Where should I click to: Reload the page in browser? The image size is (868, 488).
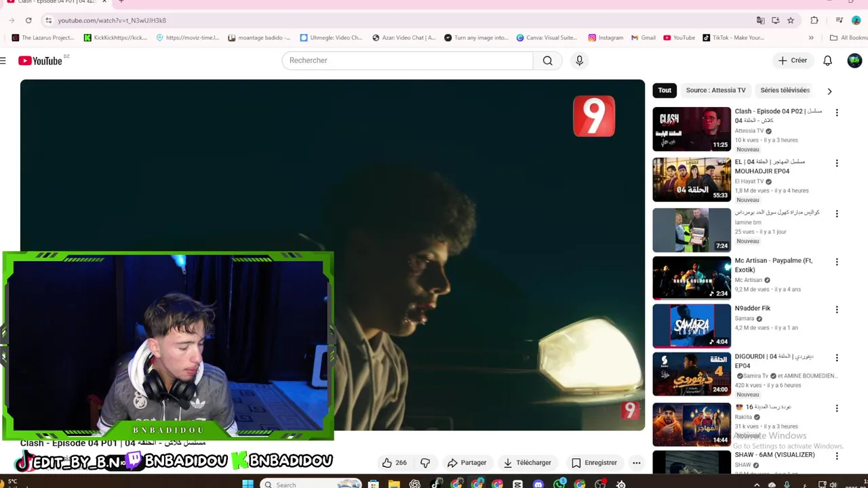click(28, 20)
